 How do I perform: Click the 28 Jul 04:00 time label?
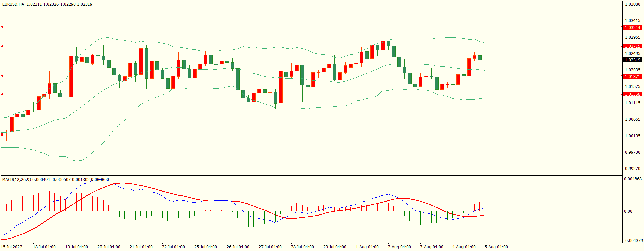[303, 247]
